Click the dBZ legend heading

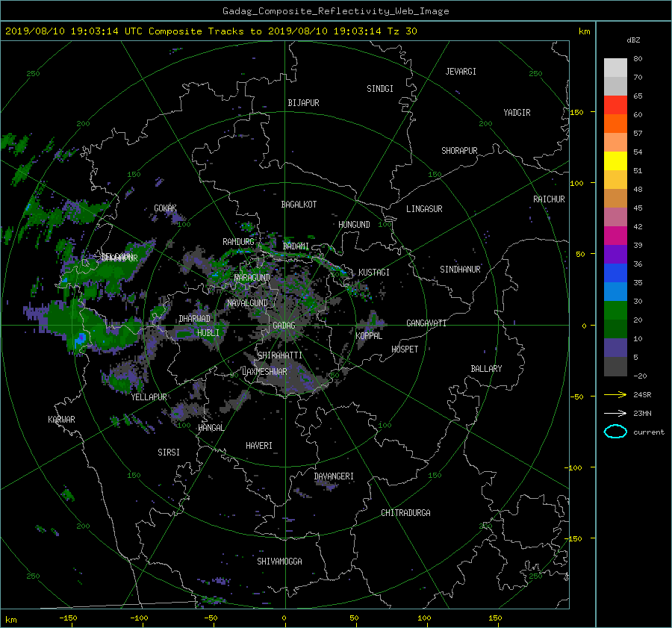tap(633, 40)
